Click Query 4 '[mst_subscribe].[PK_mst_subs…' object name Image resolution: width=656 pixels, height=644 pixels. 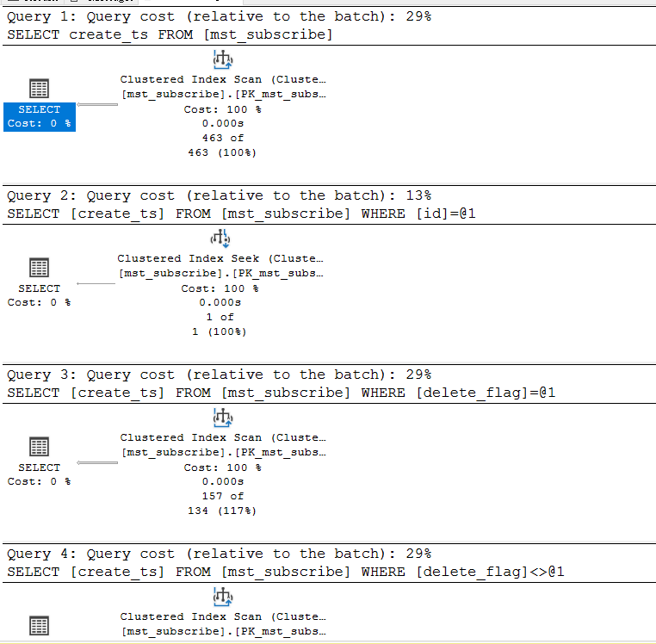(x=224, y=631)
